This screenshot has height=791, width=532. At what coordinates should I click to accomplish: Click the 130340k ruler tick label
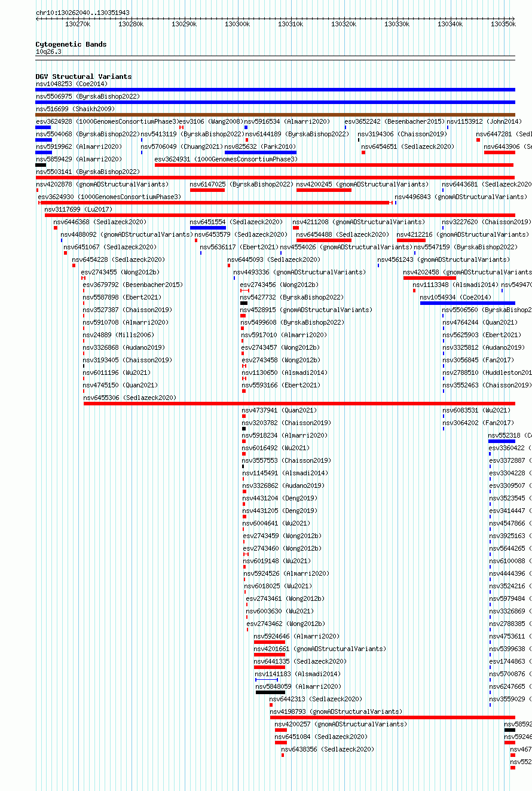[450, 24]
